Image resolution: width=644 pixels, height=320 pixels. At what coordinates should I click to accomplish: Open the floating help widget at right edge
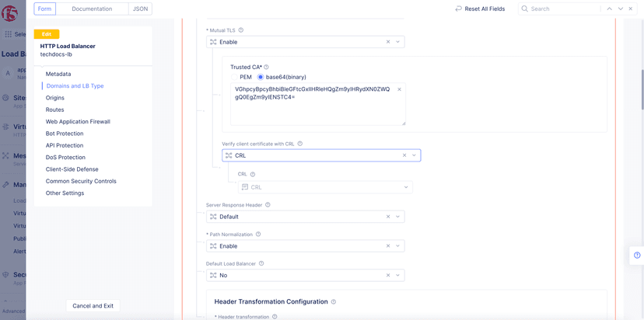click(637, 256)
